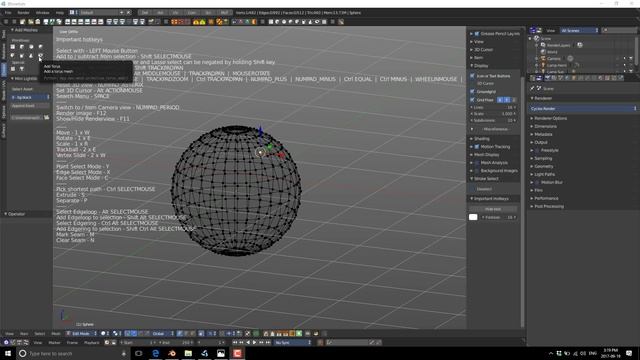Click the screen layout browse icon in top bar

point(73,13)
